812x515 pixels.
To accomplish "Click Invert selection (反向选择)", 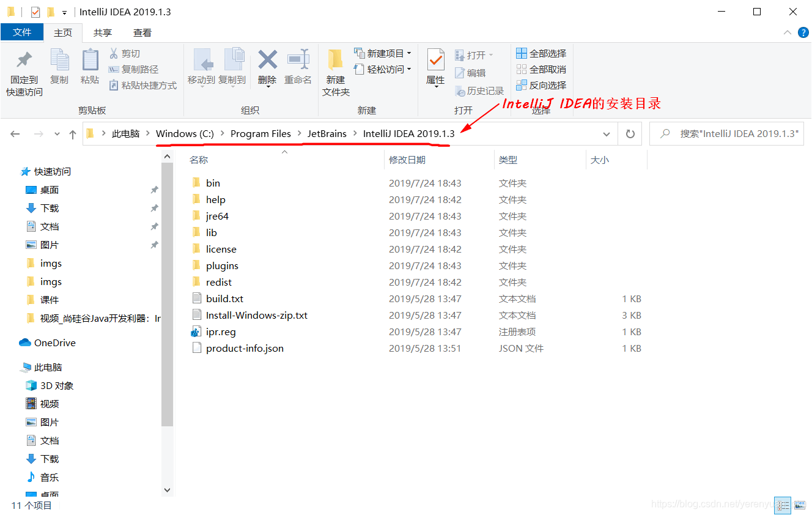I will pos(541,85).
